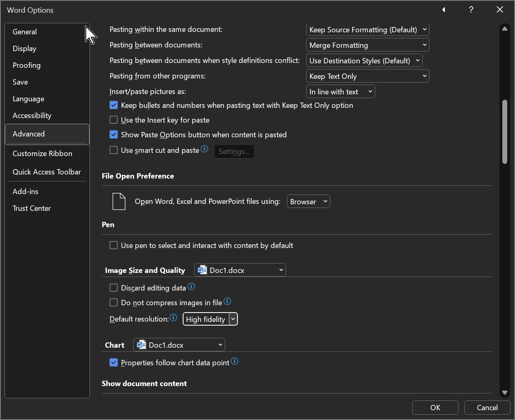
Task: Open the Browser file open preference dropdown
Action: [x=308, y=201]
